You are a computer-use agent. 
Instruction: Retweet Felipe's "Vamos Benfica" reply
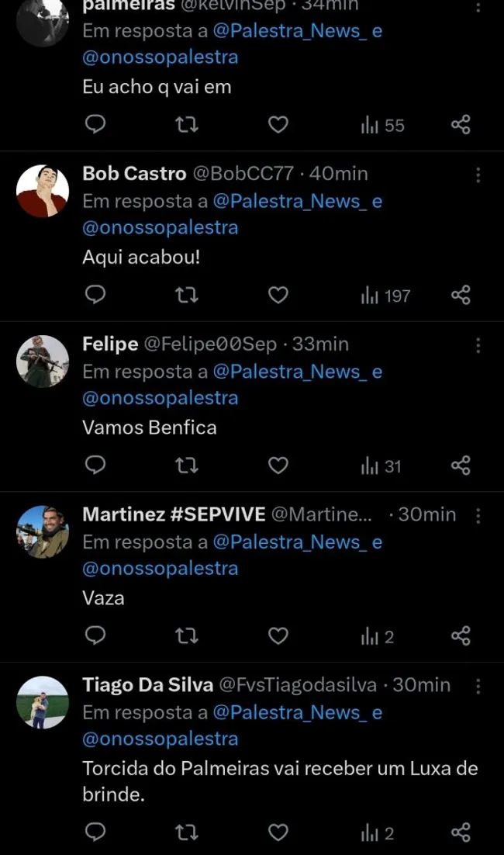[186, 466]
